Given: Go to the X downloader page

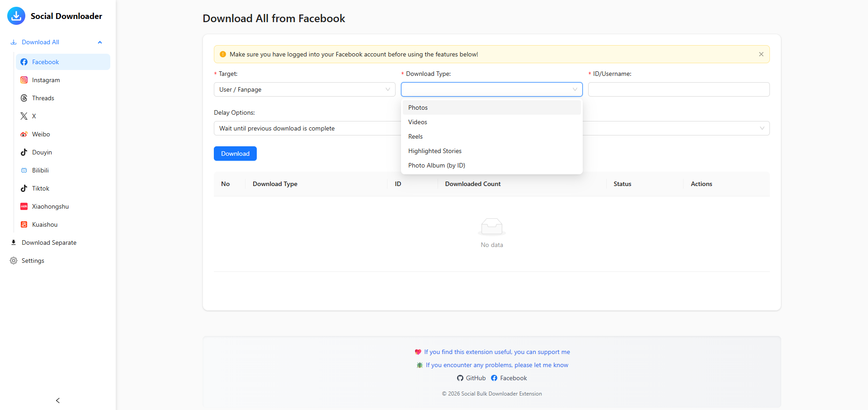Looking at the screenshot, I should tap(63, 116).
